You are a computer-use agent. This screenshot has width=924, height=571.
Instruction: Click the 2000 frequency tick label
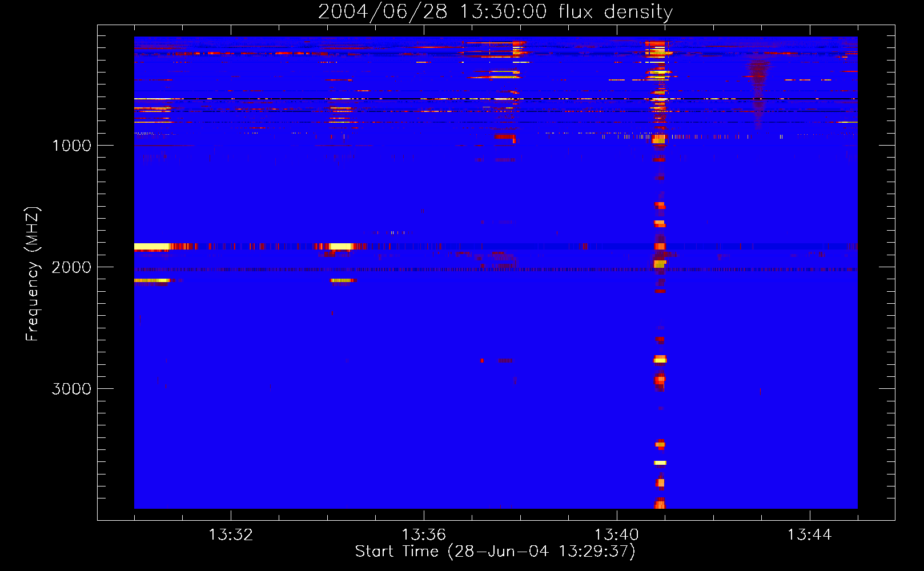click(72, 267)
